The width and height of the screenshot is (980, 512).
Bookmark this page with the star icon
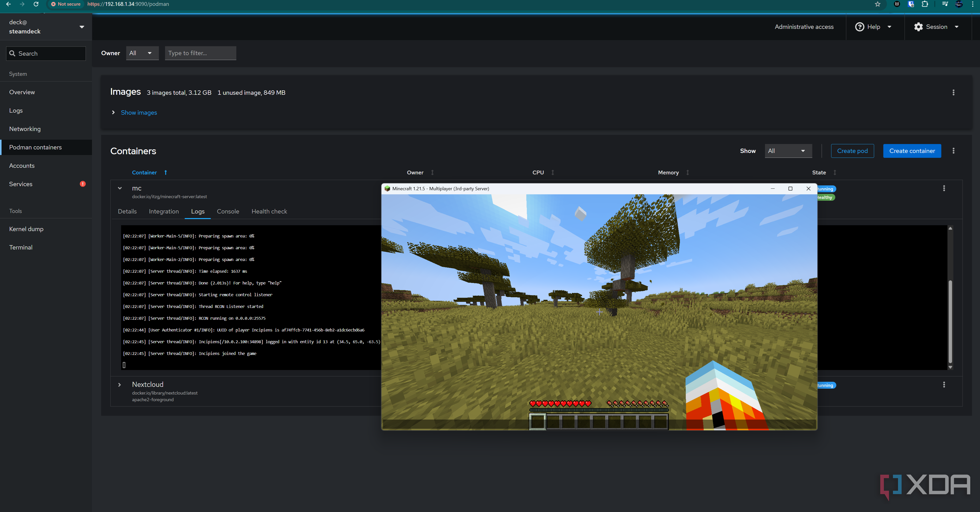pyautogui.click(x=878, y=4)
